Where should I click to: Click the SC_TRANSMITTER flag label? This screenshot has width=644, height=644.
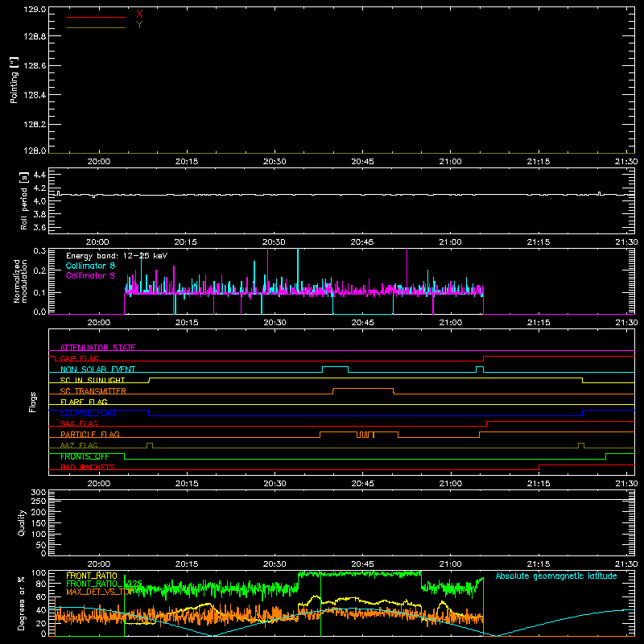tap(93, 391)
